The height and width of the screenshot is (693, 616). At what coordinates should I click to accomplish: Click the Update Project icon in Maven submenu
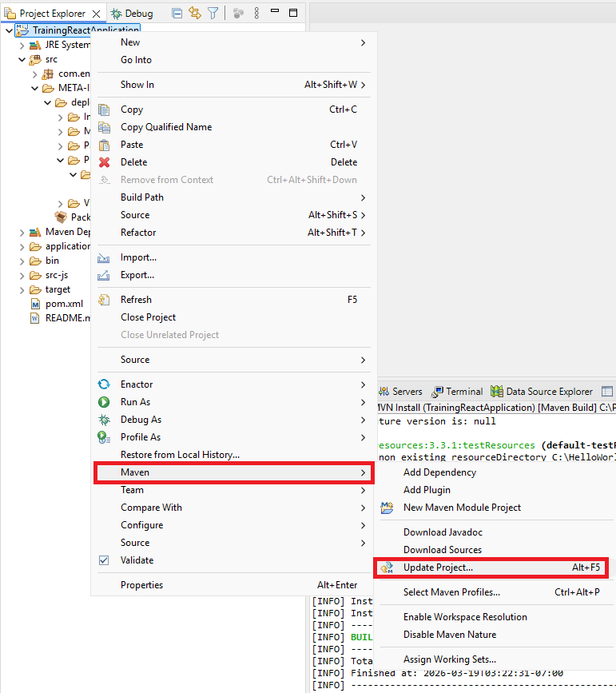coord(387,568)
